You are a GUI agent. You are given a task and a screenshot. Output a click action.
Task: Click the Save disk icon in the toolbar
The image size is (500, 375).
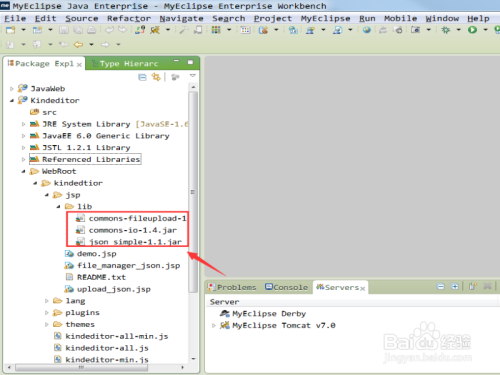click(64, 30)
